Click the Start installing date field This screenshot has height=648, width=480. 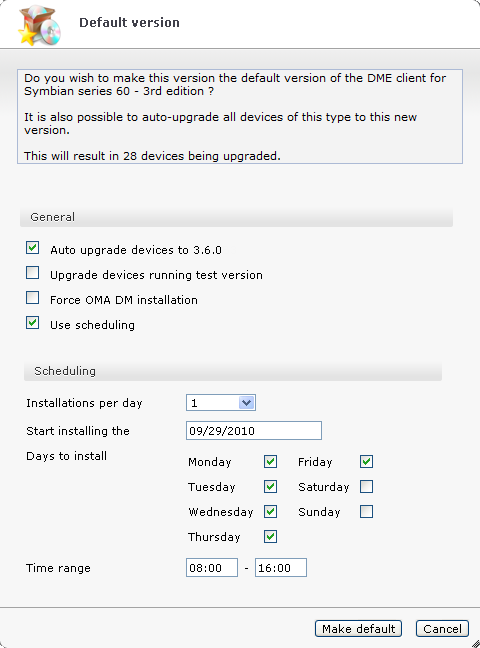[x=254, y=431]
